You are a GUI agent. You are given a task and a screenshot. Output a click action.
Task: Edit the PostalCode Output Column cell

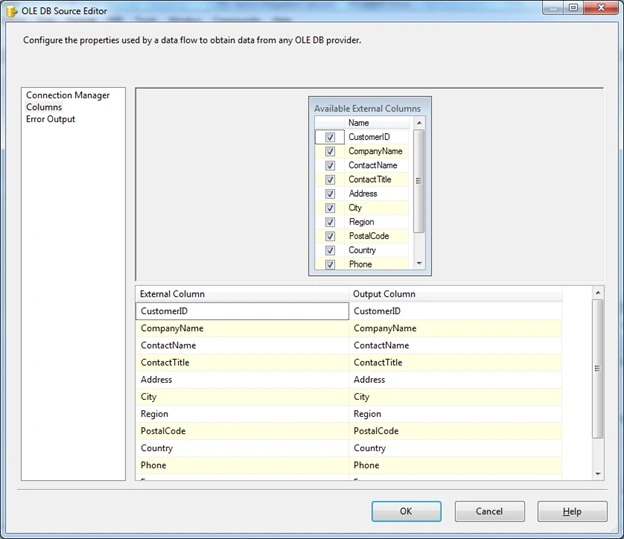tap(455, 431)
